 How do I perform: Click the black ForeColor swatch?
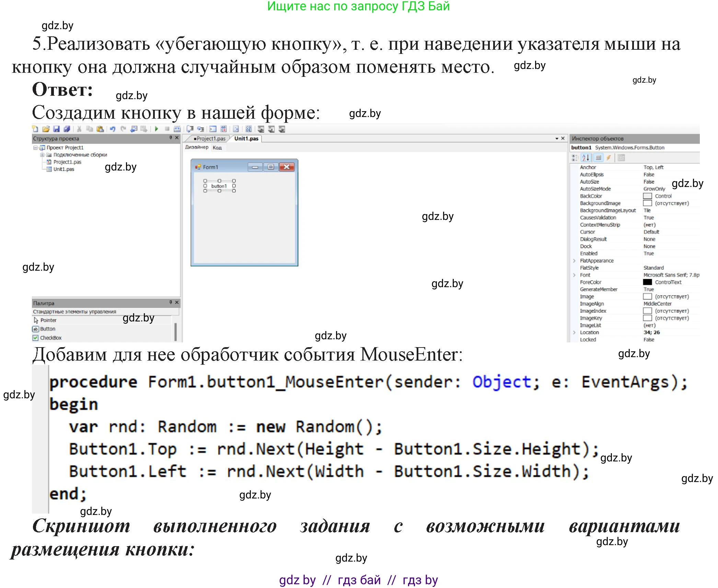647,282
